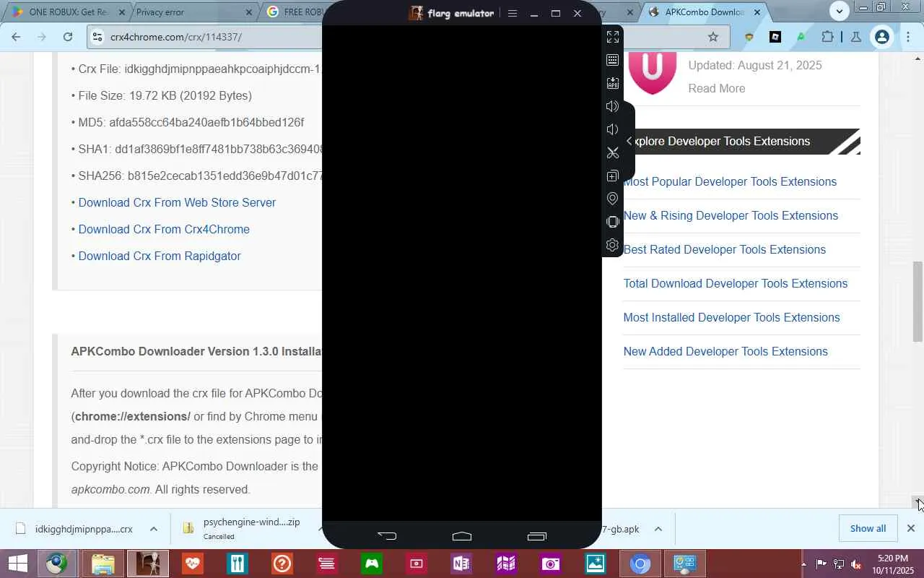Tap the Android recent apps button
Screen dimensions: 924x578
click(x=537, y=535)
